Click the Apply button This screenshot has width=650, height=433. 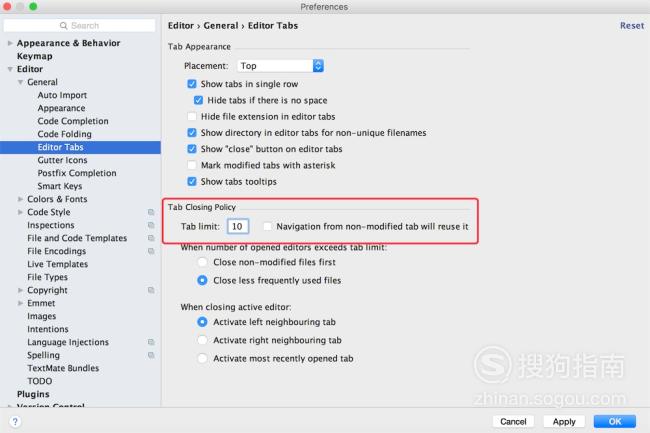click(564, 421)
